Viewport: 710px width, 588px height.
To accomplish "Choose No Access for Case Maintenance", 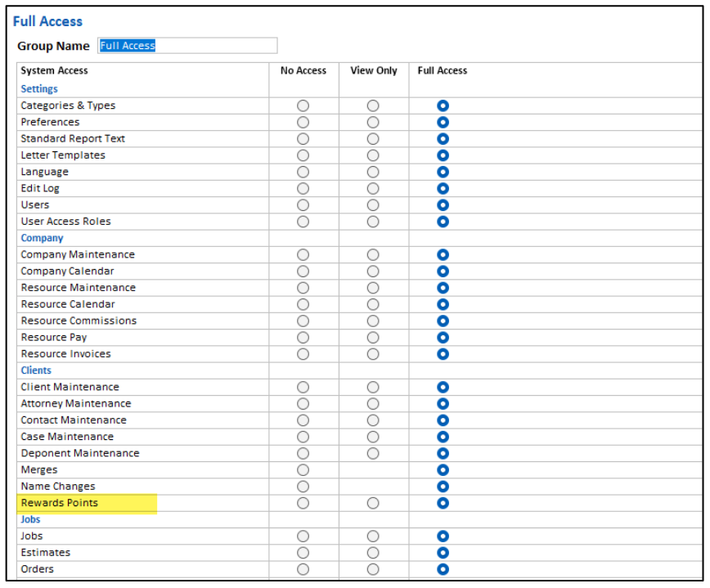I will (x=303, y=437).
